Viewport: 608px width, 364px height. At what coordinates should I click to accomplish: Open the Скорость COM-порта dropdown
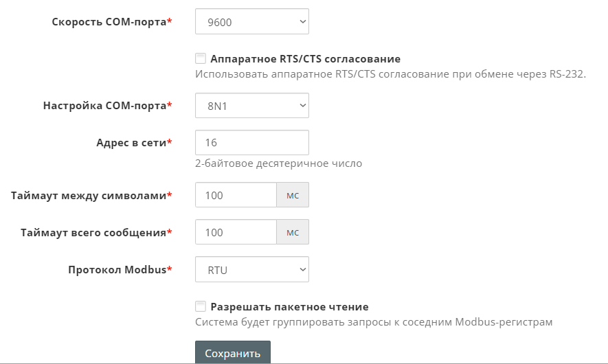pos(251,22)
